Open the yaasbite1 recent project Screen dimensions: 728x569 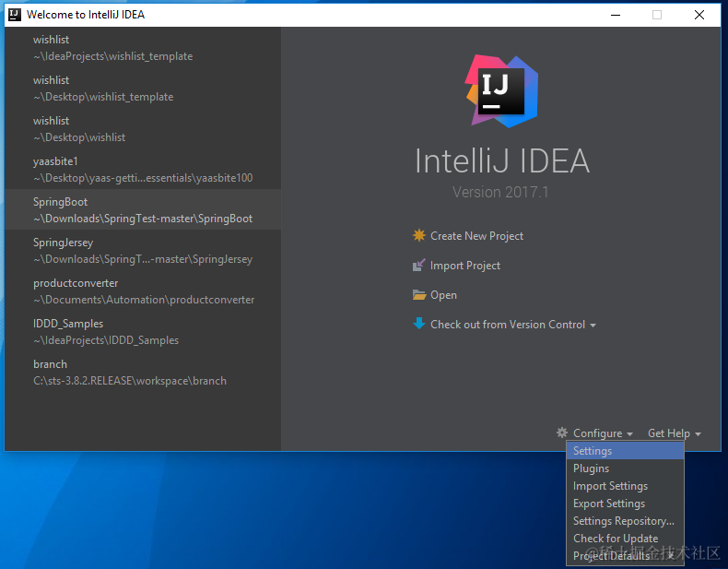(143, 169)
